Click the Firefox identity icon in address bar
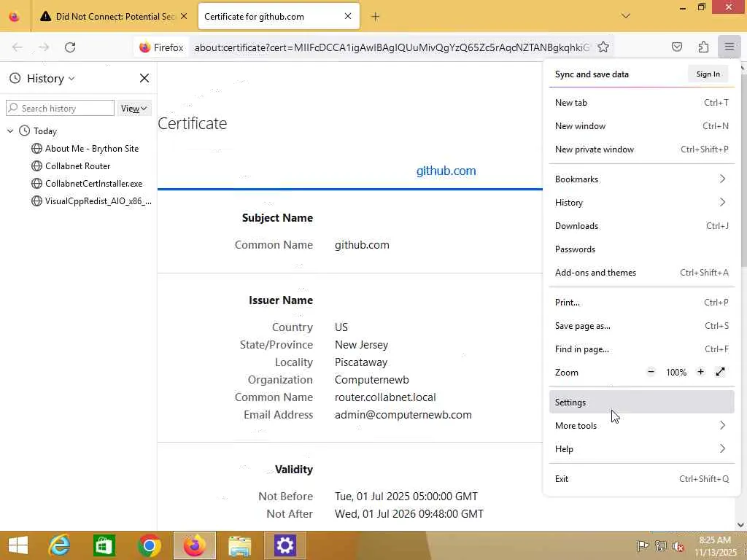Screen dimensions: 747x560 coord(161,47)
